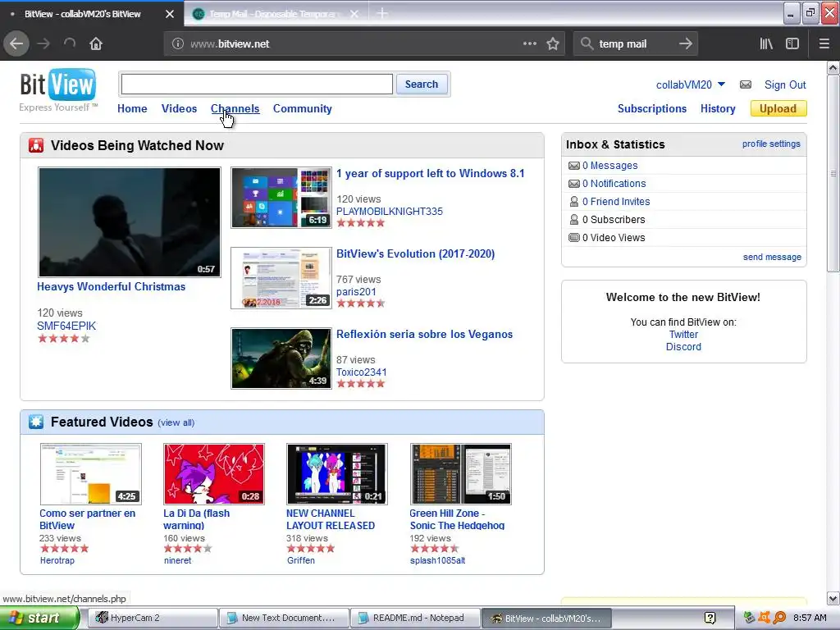The height and width of the screenshot is (630, 840).
Task: Click the Videos Being Watched Now red icon
Action: (x=36, y=145)
